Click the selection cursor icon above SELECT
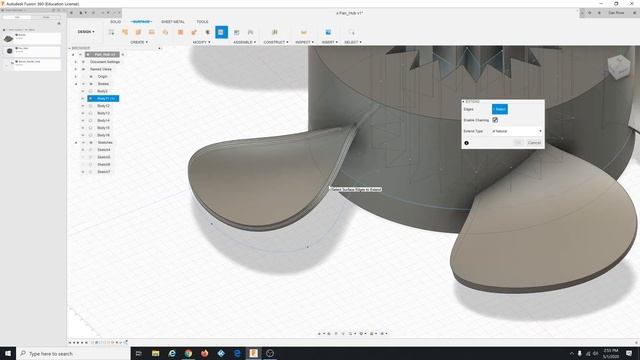 [x=352, y=32]
